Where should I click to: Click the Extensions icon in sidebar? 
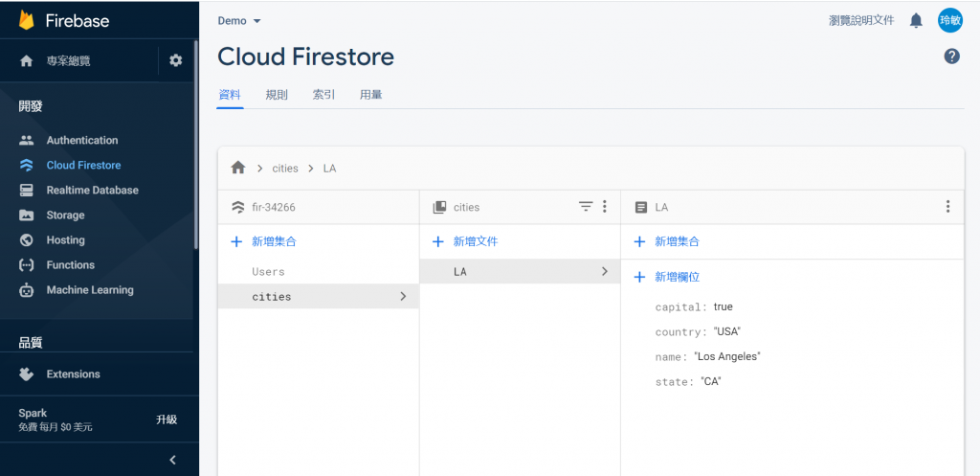[x=26, y=374]
